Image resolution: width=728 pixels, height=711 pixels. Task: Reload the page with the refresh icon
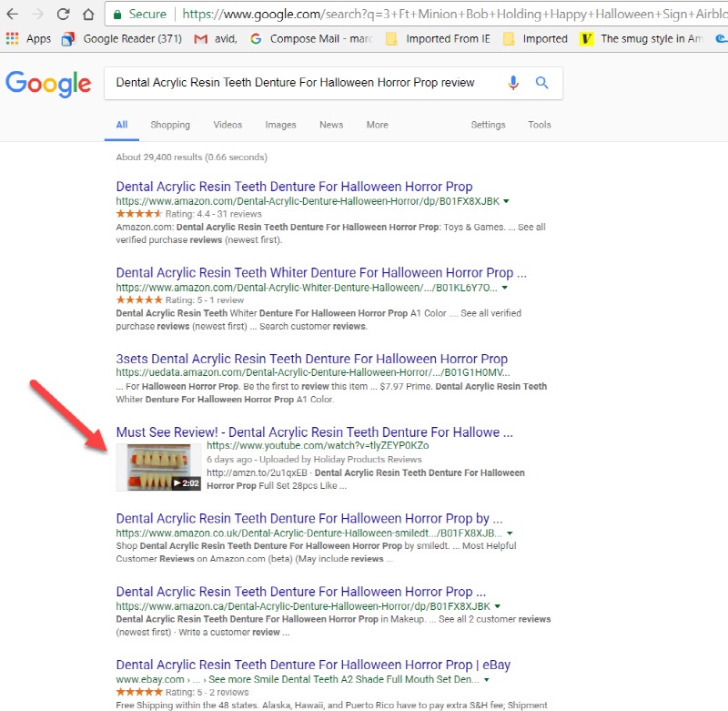click(63, 14)
